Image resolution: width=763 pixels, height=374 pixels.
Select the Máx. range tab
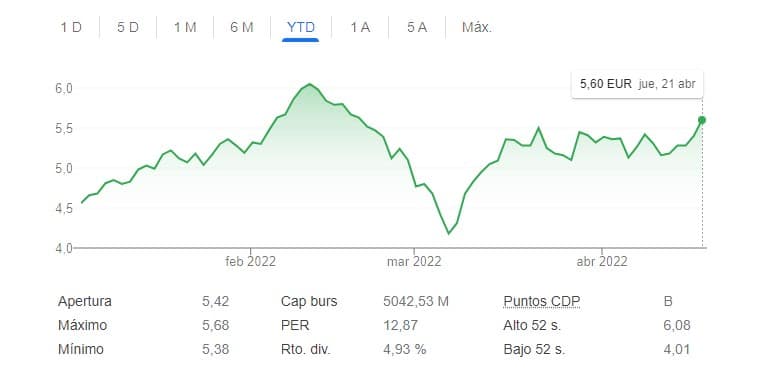click(x=477, y=27)
